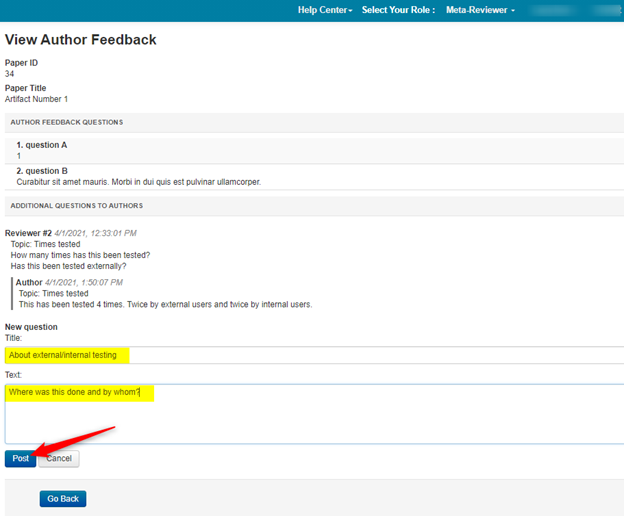624x516 pixels.
Task: Click the Go Back button
Action: coord(63,498)
